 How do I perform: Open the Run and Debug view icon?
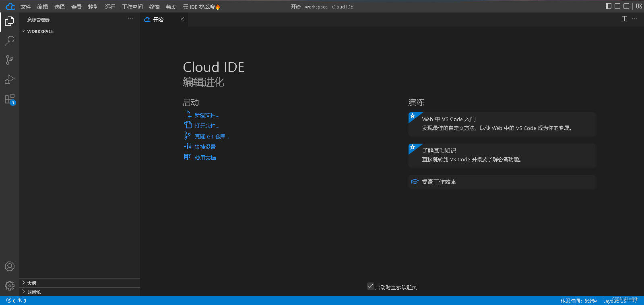pyautogui.click(x=10, y=79)
